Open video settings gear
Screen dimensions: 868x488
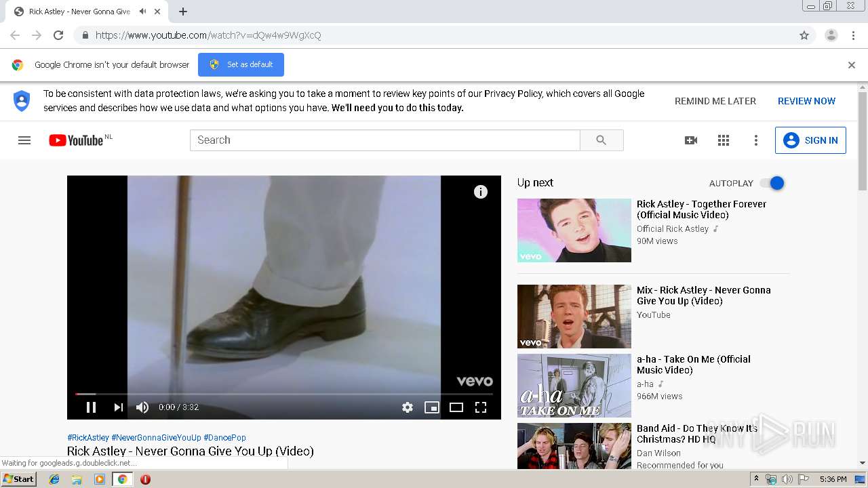408,407
